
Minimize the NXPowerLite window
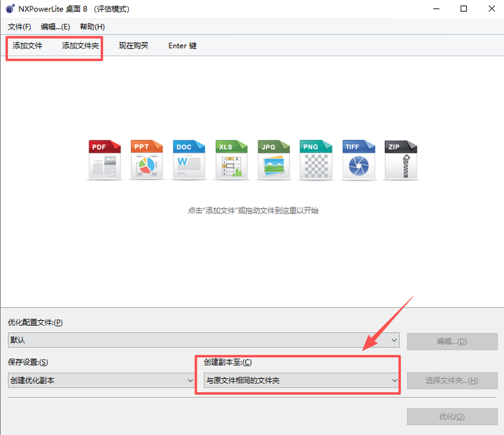point(436,8)
